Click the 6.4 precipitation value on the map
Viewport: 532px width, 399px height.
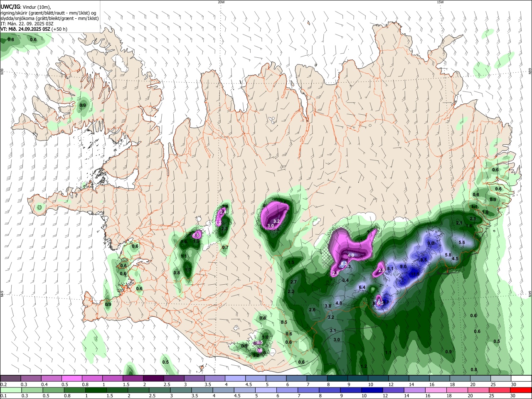[x=362, y=287]
